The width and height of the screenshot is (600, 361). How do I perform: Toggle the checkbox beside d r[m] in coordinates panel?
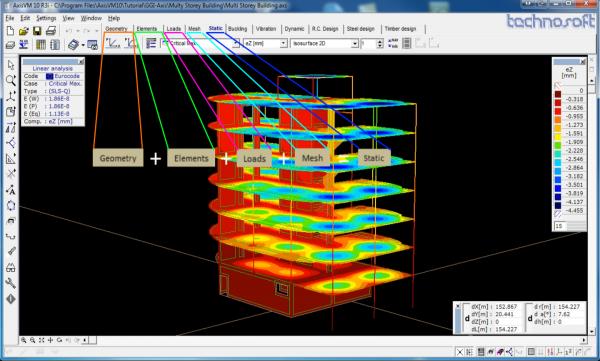coord(529,307)
